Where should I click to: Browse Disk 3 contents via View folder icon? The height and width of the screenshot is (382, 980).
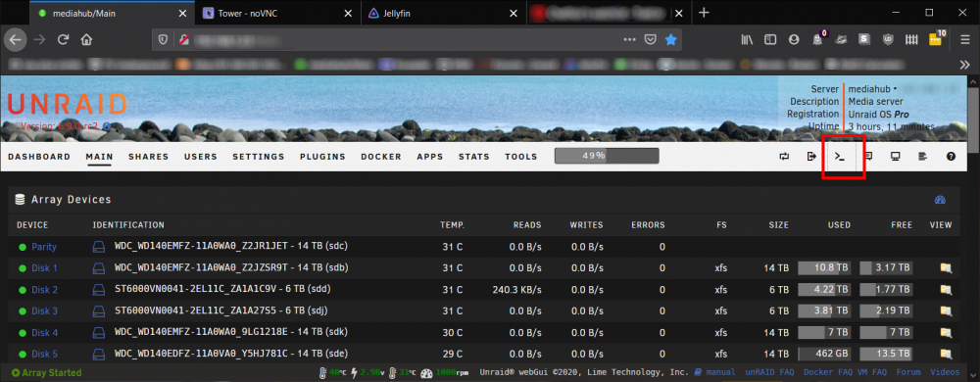click(946, 310)
